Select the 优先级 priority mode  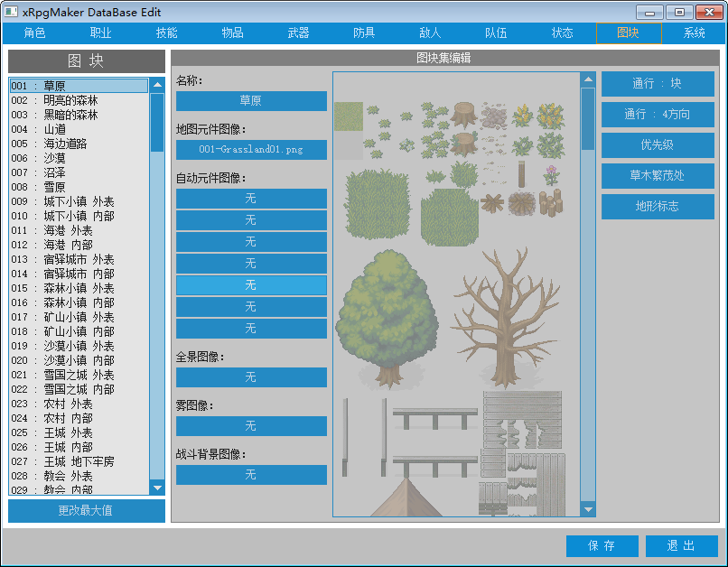point(658,145)
